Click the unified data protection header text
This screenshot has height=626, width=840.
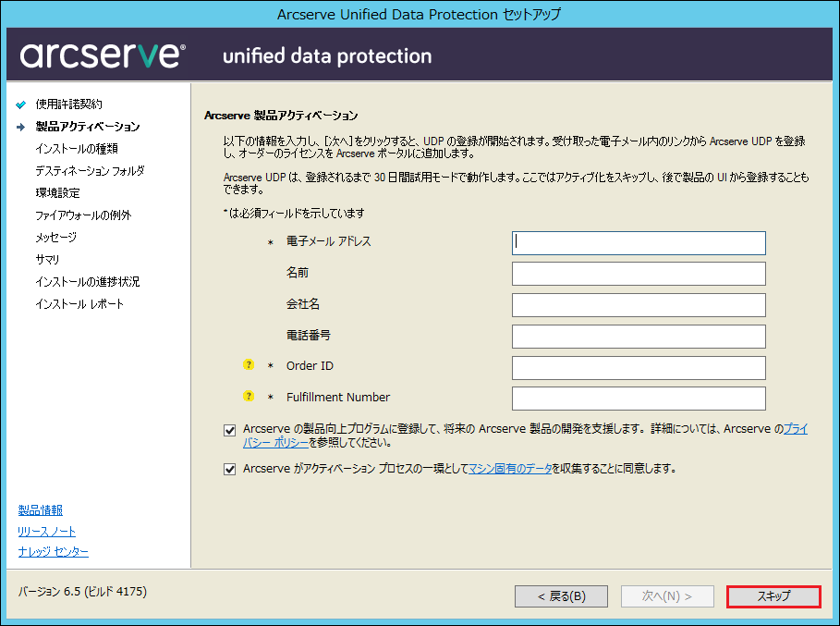327,55
